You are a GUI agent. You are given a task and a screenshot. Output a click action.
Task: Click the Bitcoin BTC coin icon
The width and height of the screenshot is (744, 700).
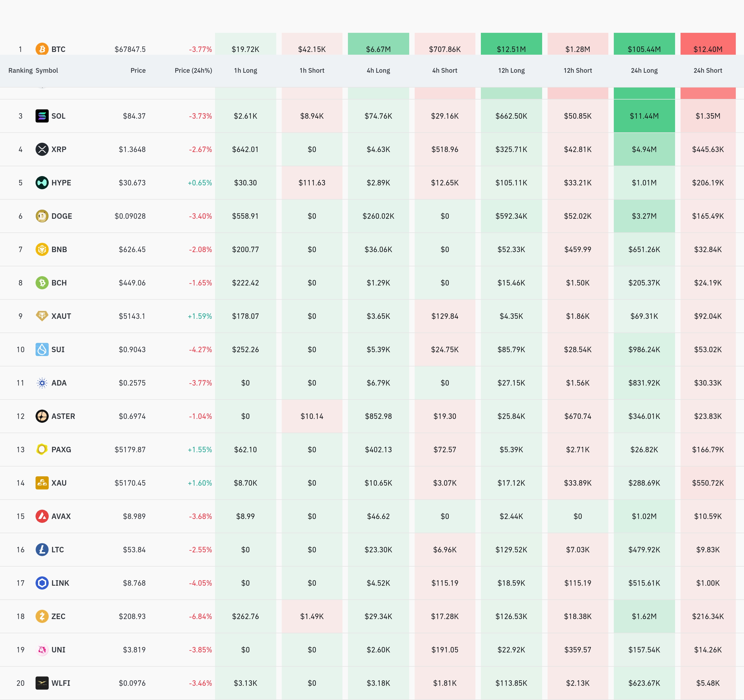(42, 49)
